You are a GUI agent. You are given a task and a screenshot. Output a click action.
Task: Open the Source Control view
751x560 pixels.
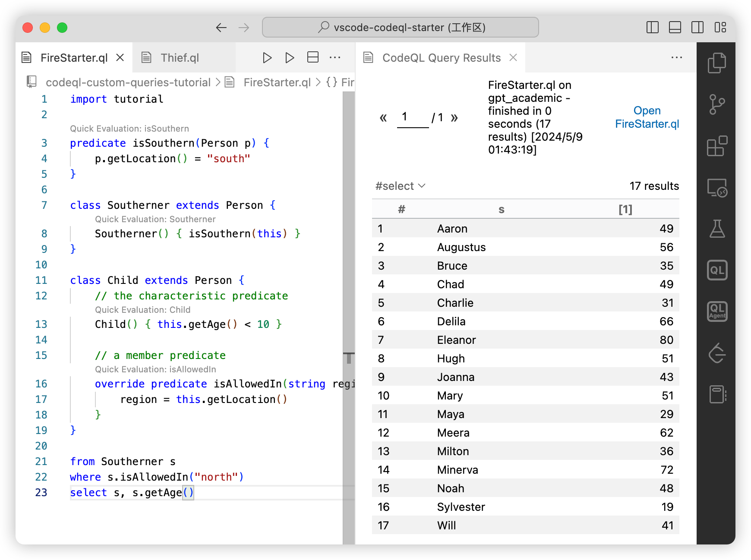tap(717, 104)
